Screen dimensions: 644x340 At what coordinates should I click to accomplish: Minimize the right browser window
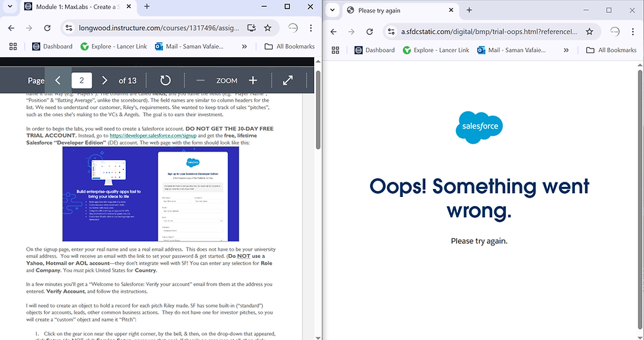586,11
